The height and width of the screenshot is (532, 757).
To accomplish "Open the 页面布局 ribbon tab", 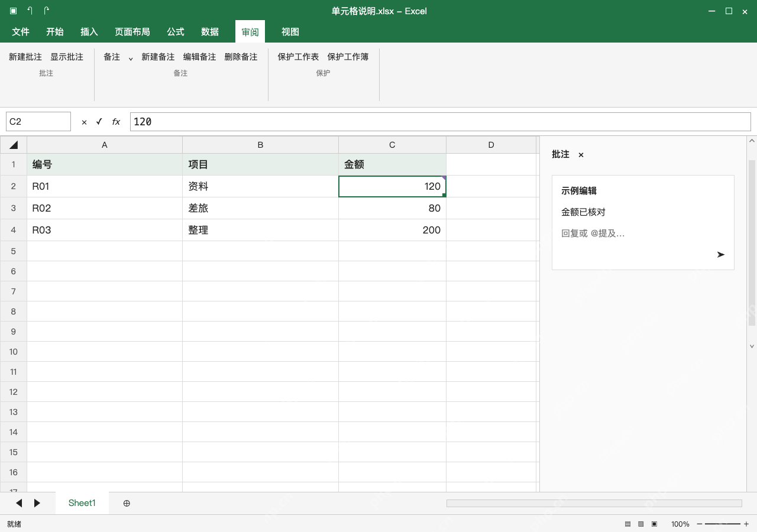I will [132, 32].
